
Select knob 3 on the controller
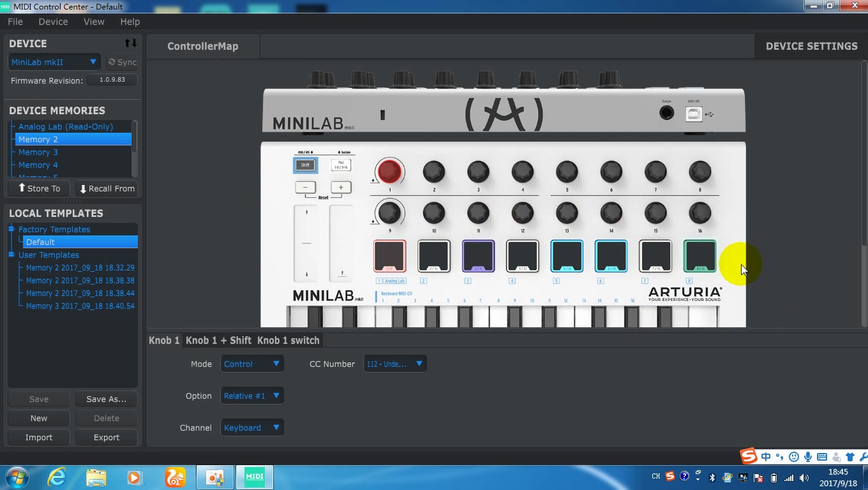pyautogui.click(x=478, y=171)
